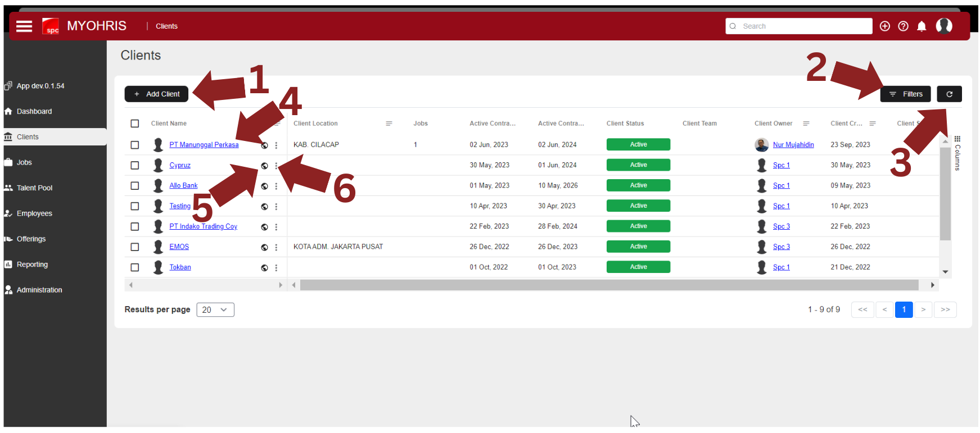Click the refresh table button
This screenshot has width=980, height=433.
pyautogui.click(x=949, y=94)
